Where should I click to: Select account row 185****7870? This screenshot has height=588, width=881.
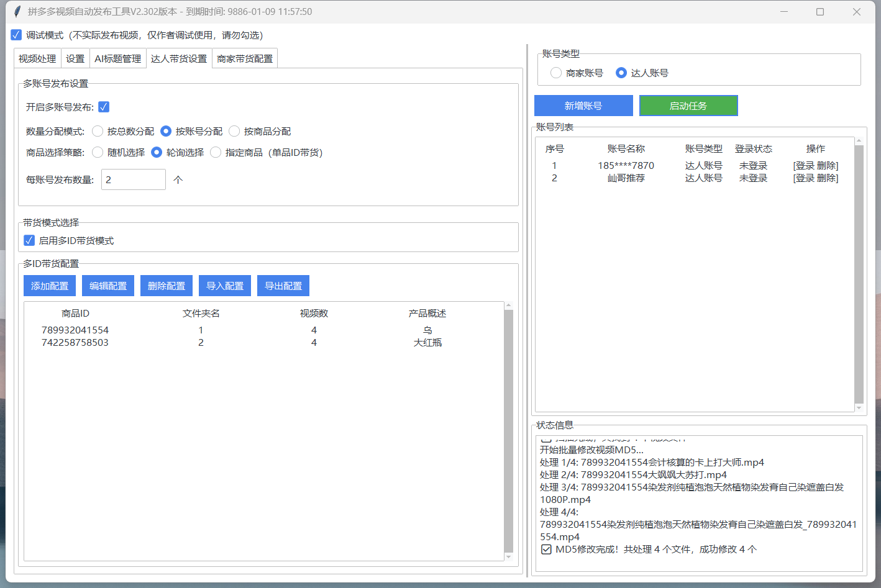coord(695,165)
